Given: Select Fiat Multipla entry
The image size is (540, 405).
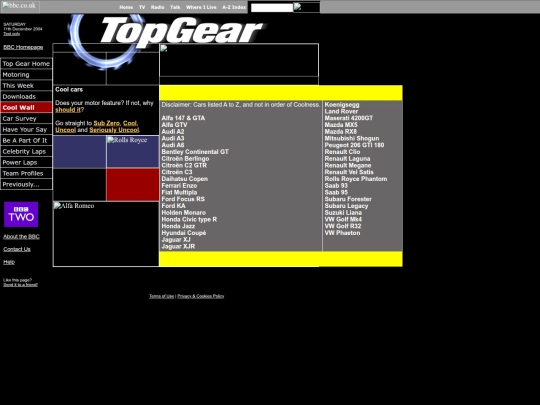Looking at the screenshot, I should pos(179,192).
